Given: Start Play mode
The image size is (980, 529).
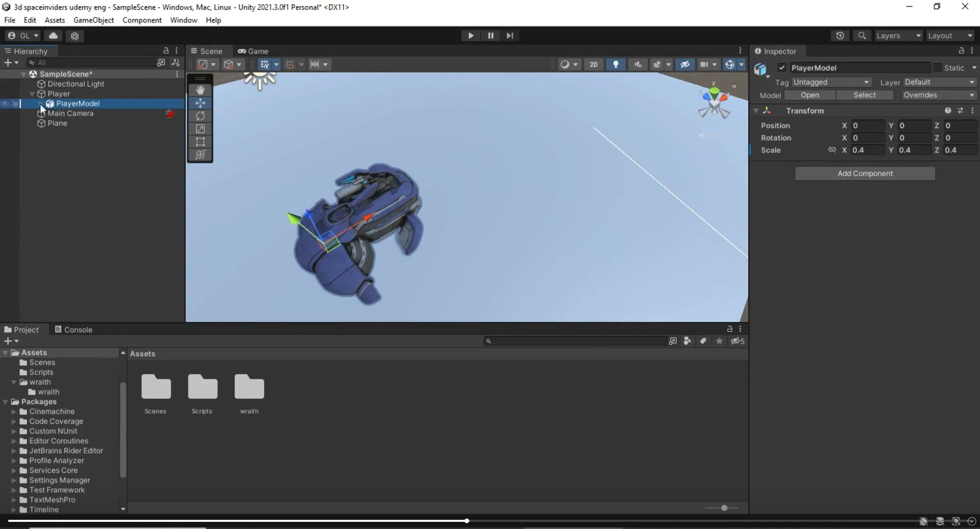Looking at the screenshot, I should tap(471, 36).
